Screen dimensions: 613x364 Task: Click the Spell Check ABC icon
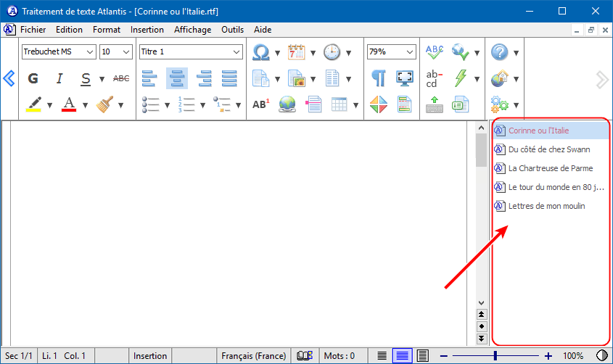click(435, 52)
